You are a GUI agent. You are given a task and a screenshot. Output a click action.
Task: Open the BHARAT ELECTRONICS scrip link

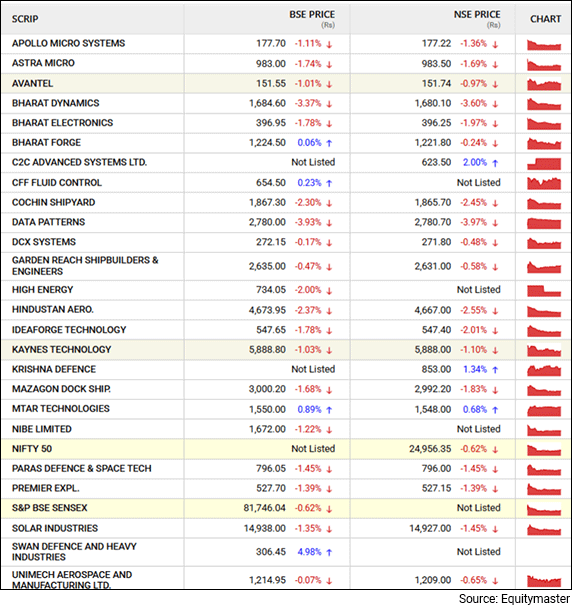click(x=62, y=123)
